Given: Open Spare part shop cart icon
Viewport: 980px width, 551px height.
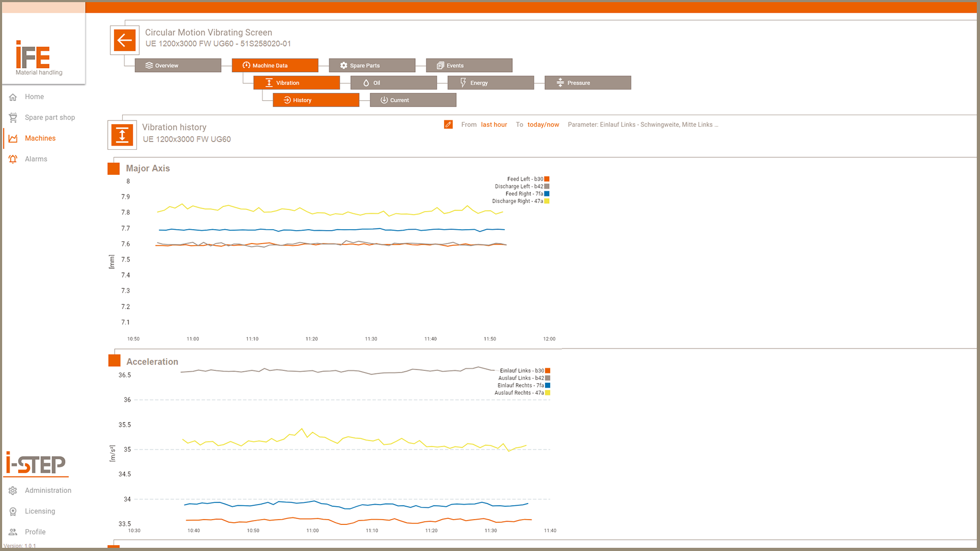Looking at the screenshot, I should tap(13, 118).
